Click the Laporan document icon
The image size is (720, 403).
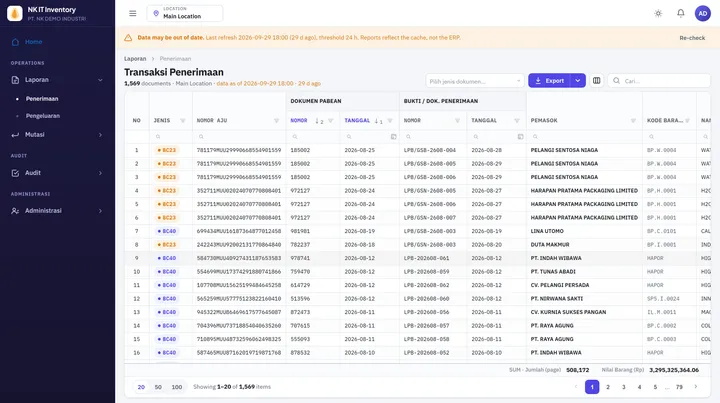pos(15,80)
